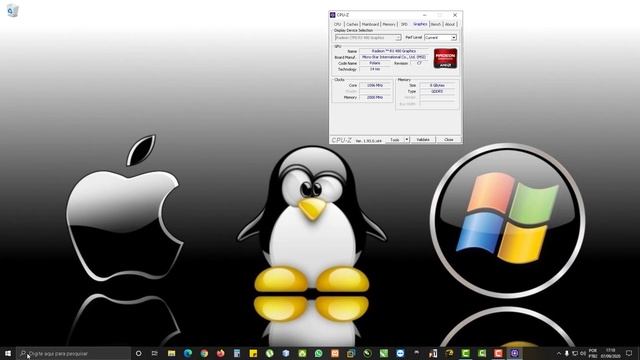Open the Tools dropdown arrow
This screenshot has height=360, width=640.
coord(407,140)
